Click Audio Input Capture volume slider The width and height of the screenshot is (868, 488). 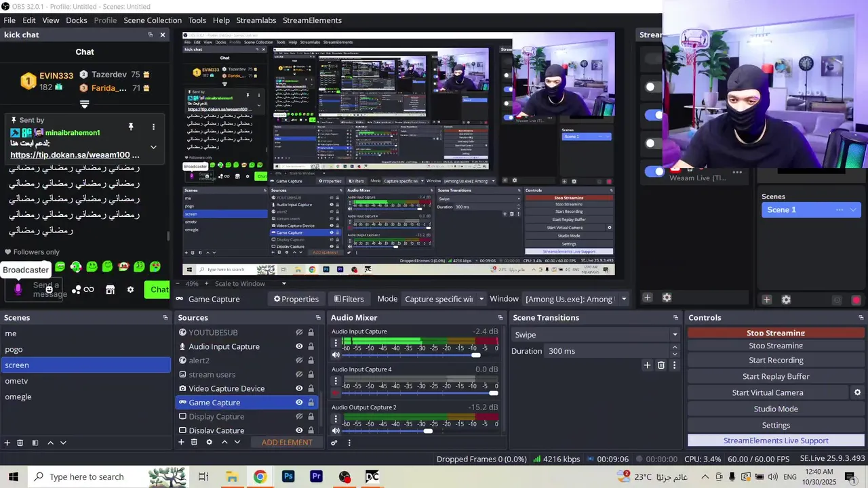[x=420, y=354]
